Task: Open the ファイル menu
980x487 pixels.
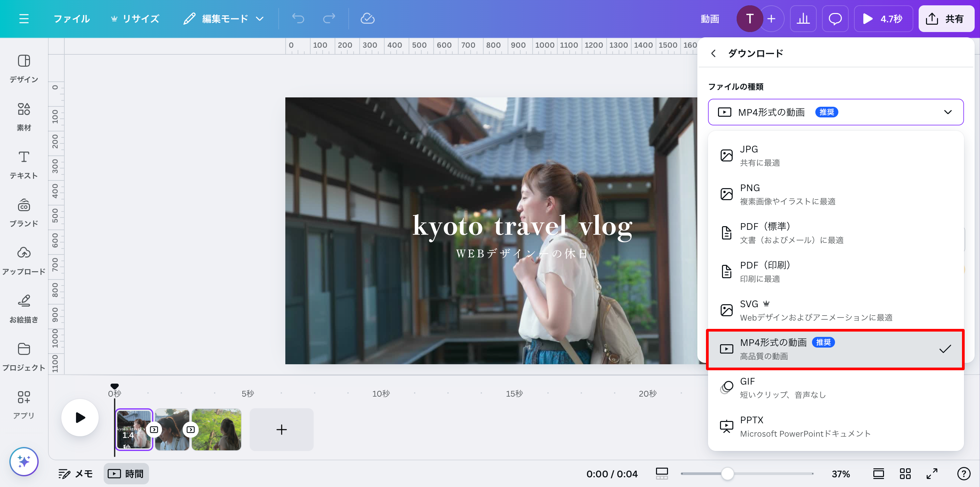Action: (72, 19)
